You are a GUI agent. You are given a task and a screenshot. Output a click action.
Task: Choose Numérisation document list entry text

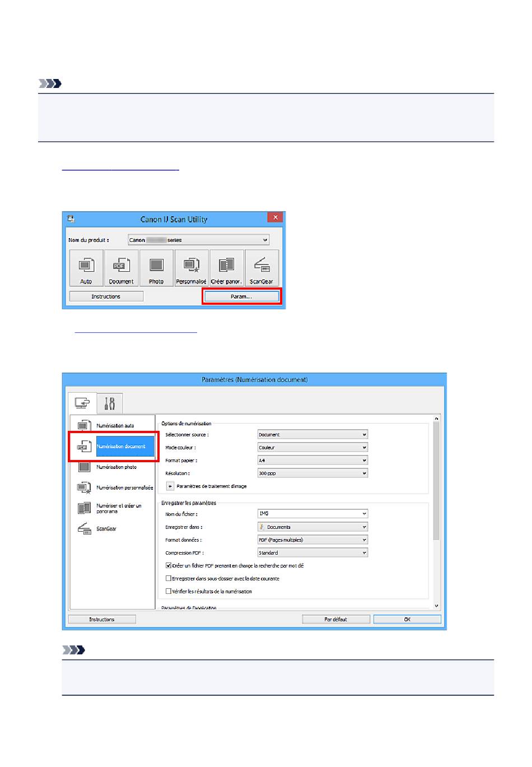pos(121,447)
